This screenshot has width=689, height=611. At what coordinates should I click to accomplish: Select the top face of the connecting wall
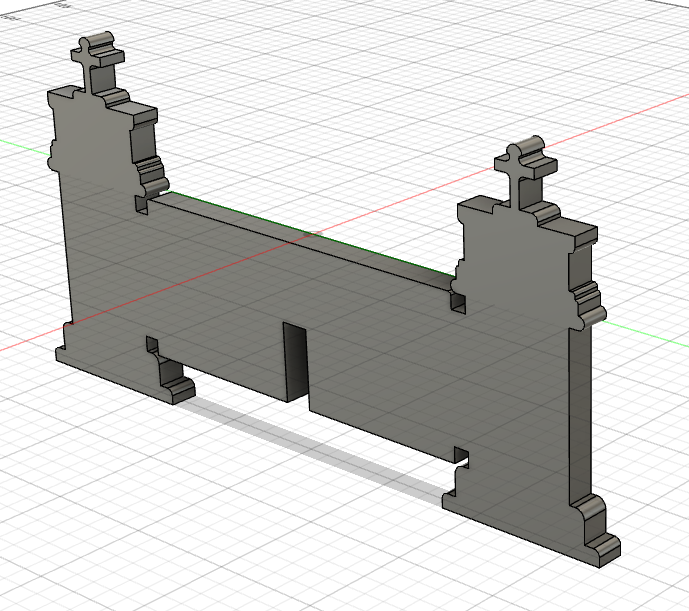click(302, 240)
